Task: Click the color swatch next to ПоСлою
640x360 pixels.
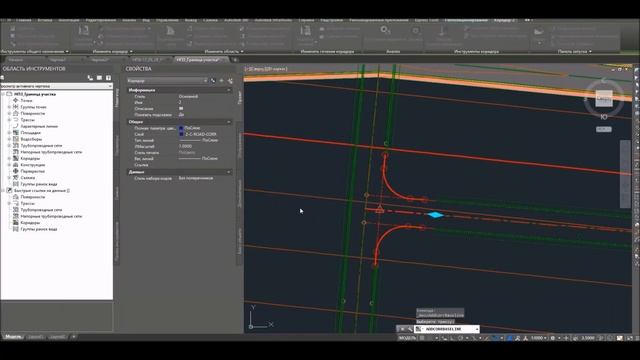Action: tap(181, 128)
